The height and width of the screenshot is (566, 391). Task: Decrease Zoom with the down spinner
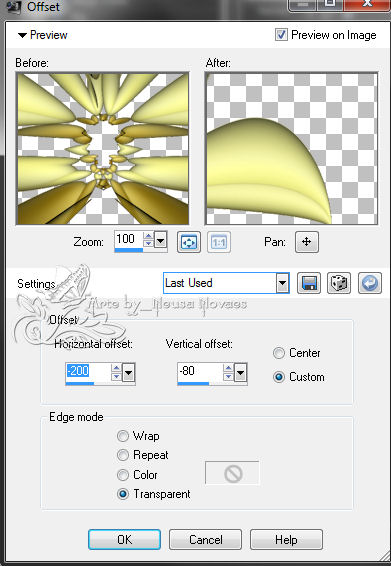[x=148, y=244]
